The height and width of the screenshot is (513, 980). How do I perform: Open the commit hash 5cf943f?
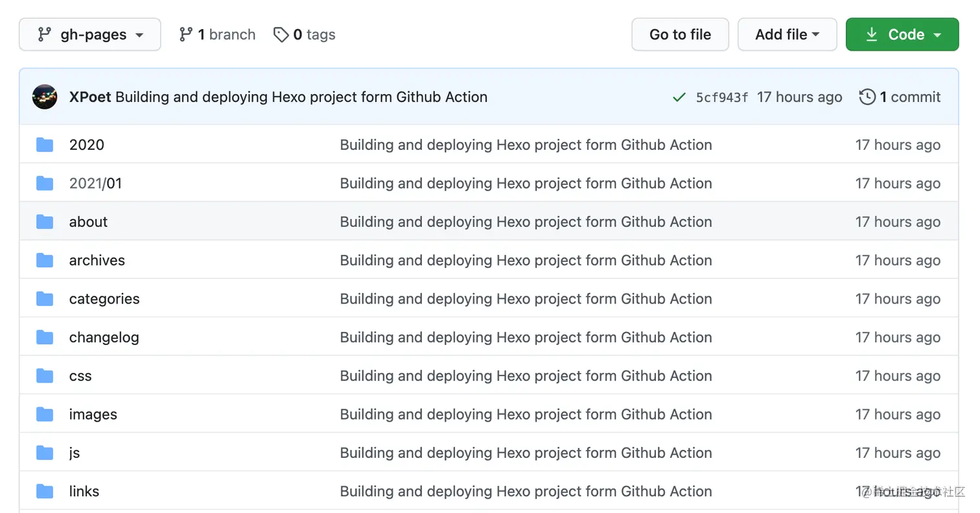(x=721, y=97)
